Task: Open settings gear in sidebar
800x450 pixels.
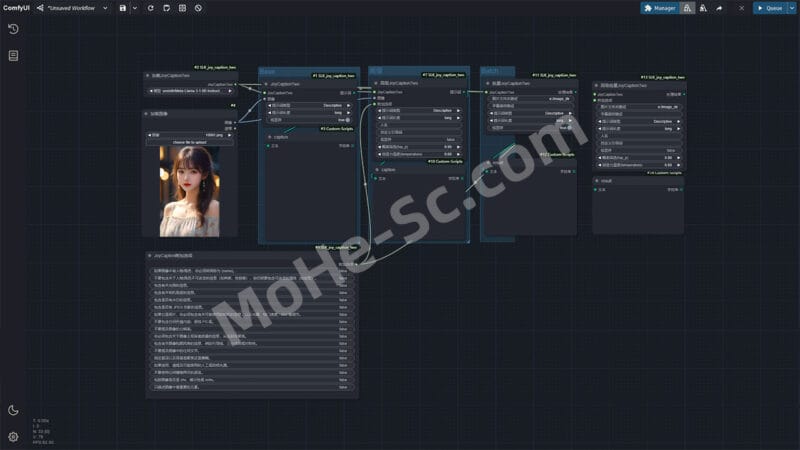Action: pos(13,436)
